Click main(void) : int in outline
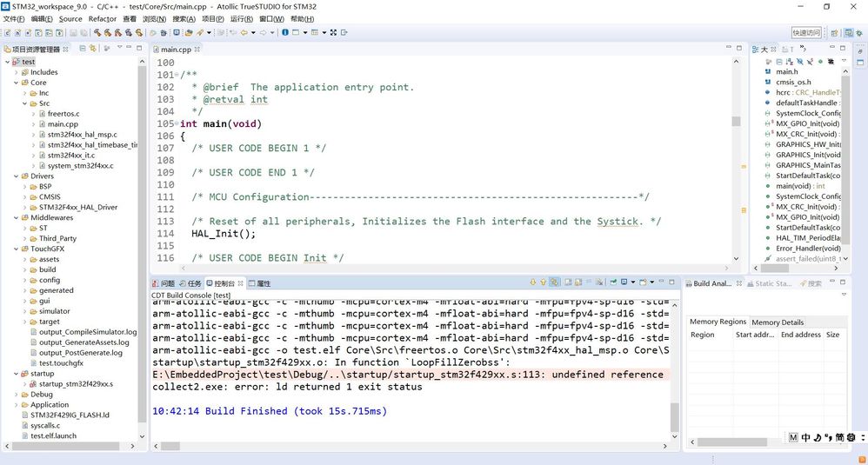 coord(800,186)
